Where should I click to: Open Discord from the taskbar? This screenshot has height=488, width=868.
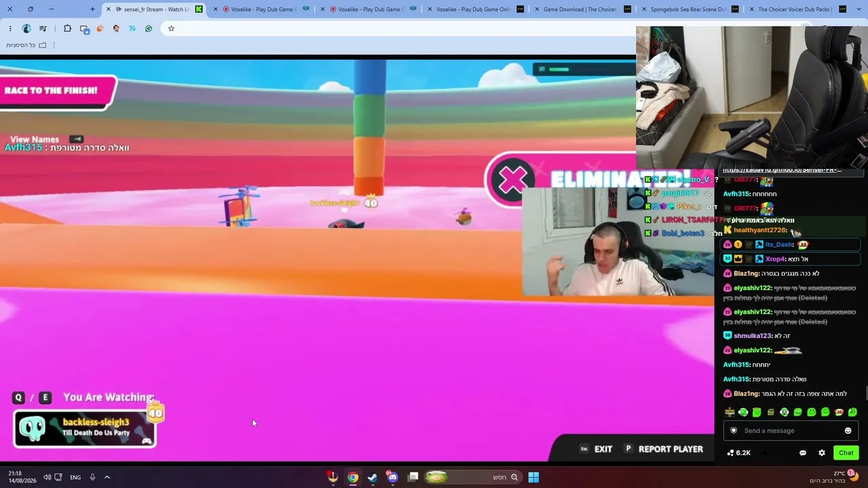(392, 477)
